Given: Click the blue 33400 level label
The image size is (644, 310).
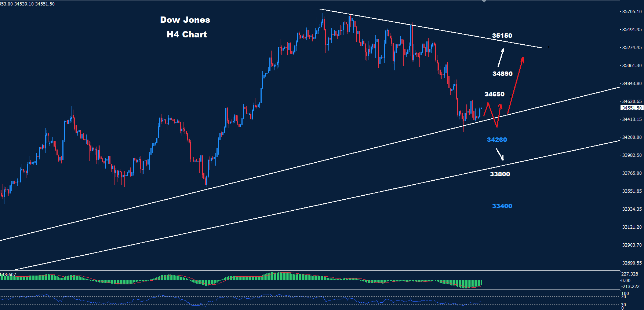Looking at the screenshot, I should (x=502, y=206).
